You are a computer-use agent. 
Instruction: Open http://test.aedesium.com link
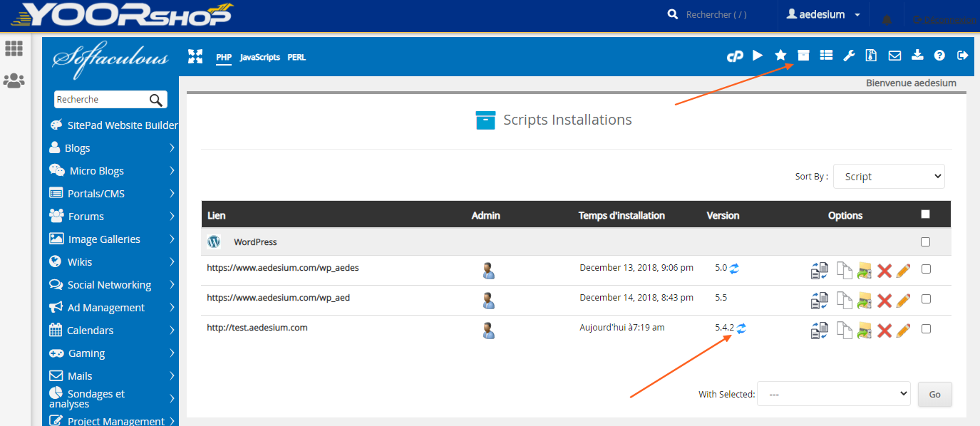(257, 328)
